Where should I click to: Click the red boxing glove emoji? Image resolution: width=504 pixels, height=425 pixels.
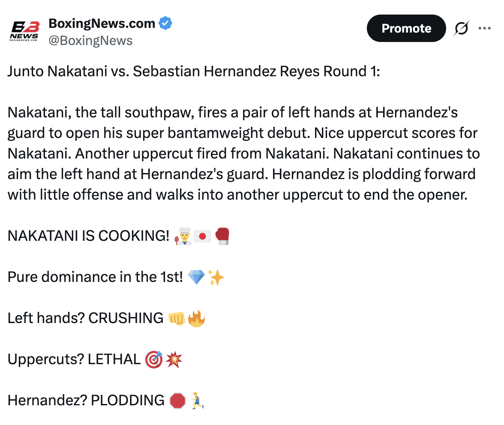pyautogui.click(x=222, y=236)
